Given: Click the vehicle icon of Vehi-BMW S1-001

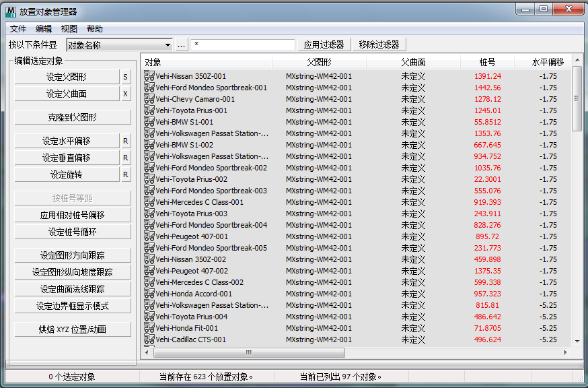Looking at the screenshot, I should [149, 122].
